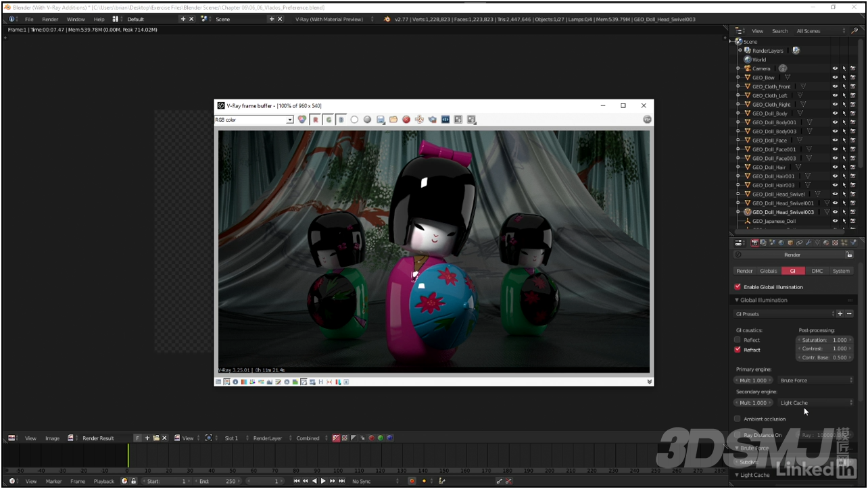Image resolution: width=868 pixels, height=489 pixels.
Task: Open the Render properties camera icon
Action: tap(754, 242)
